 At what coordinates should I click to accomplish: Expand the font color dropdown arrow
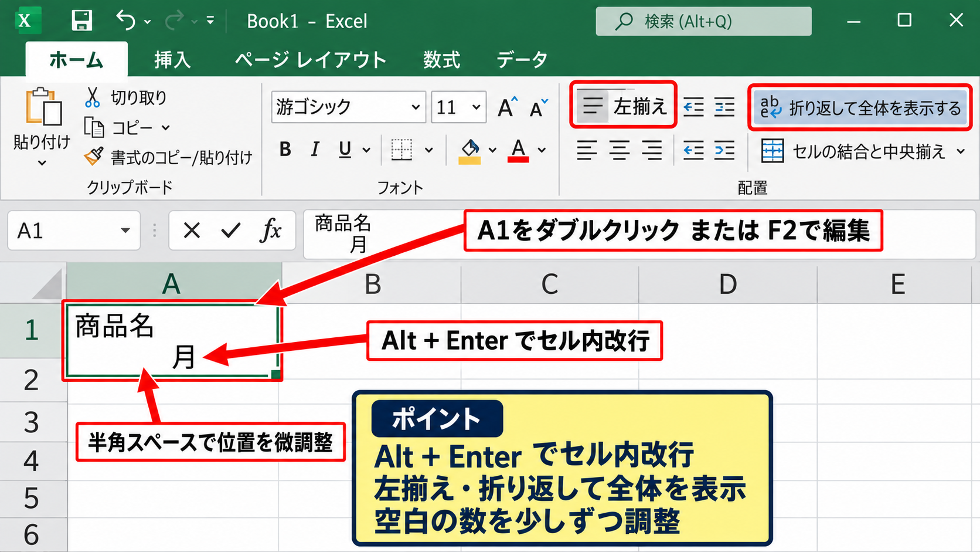coord(542,150)
